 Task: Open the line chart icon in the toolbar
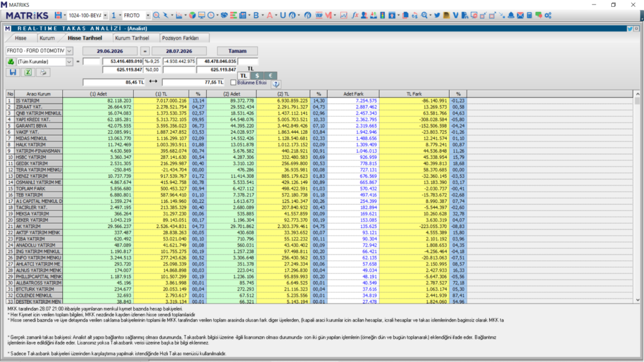tap(343, 15)
